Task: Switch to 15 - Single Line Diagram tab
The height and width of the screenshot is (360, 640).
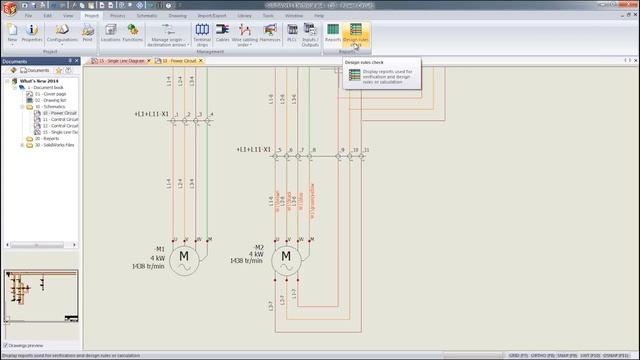Action: (x=118, y=61)
